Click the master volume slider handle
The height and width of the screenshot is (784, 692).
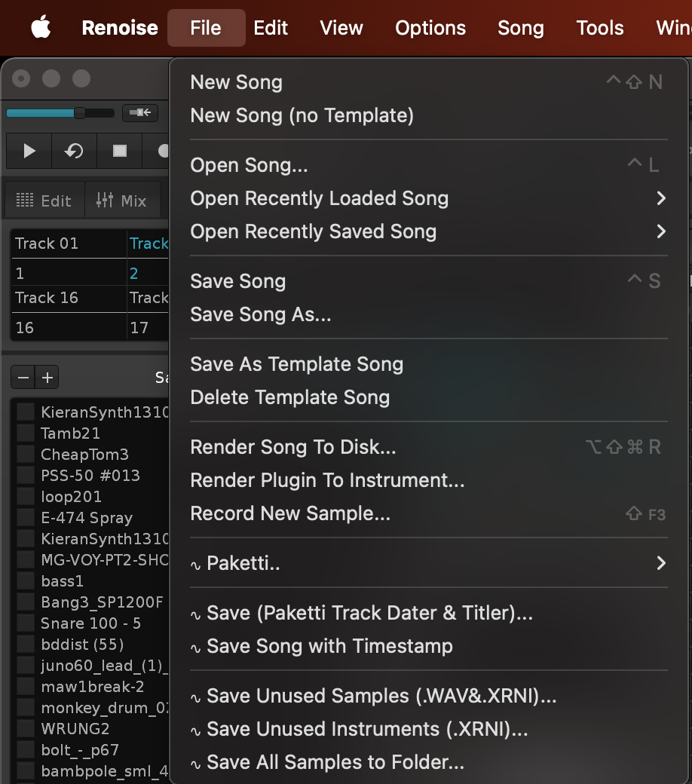point(79,113)
